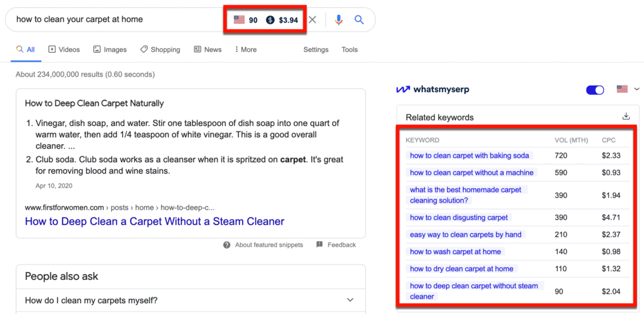Click the "Related keywords" panel title
Screen dimensions: 644x314
pyautogui.click(x=439, y=117)
